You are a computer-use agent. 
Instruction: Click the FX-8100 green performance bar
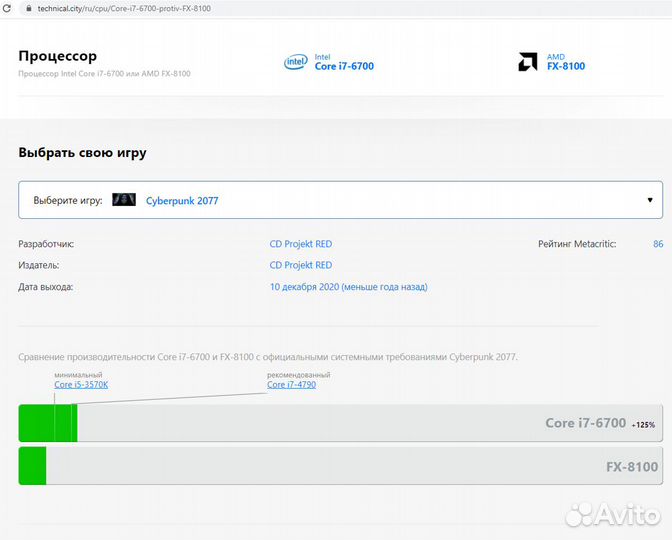33,466
